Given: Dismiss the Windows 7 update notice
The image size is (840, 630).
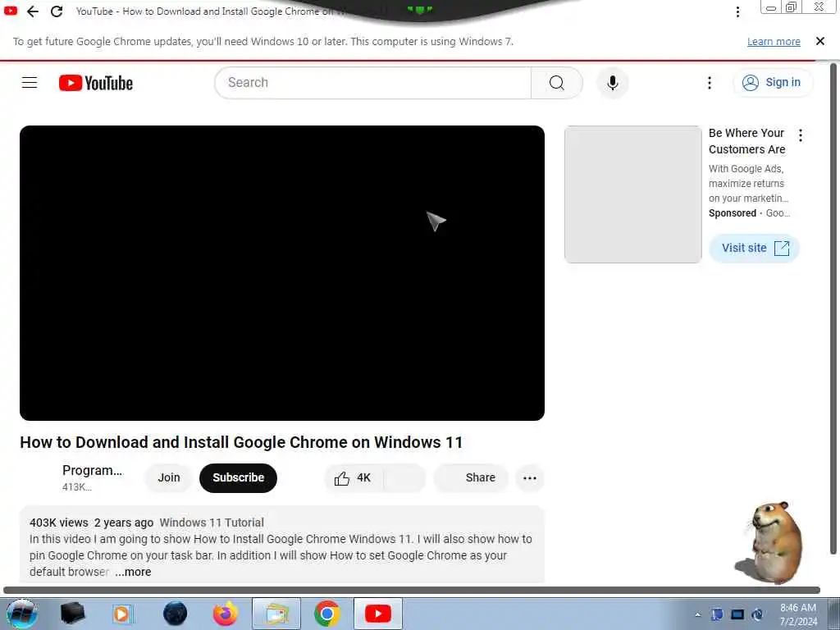Looking at the screenshot, I should (819, 41).
